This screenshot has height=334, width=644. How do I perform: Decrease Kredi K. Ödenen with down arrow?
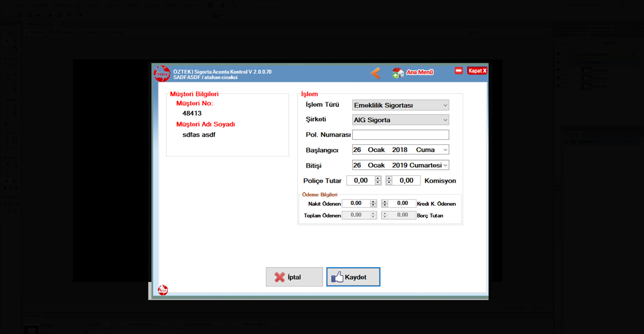(385, 205)
